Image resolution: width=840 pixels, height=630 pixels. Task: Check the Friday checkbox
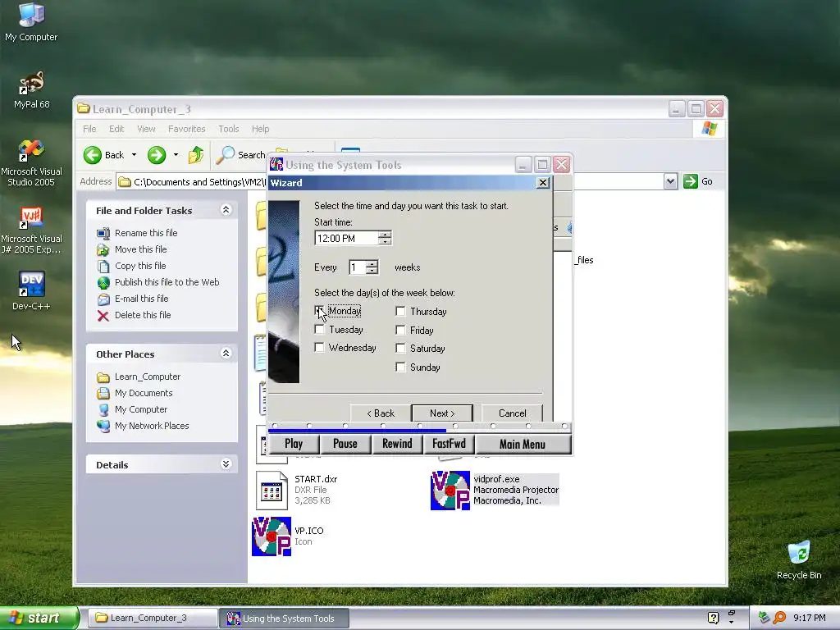click(x=400, y=330)
